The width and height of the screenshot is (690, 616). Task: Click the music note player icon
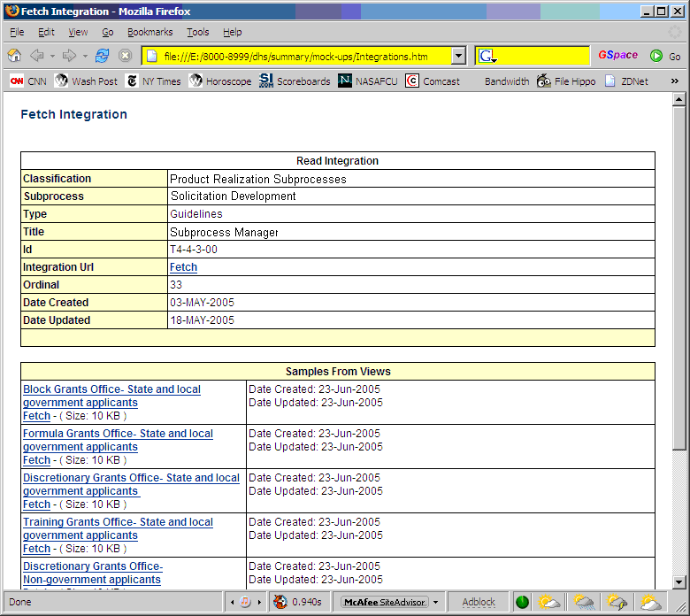tap(246, 602)
